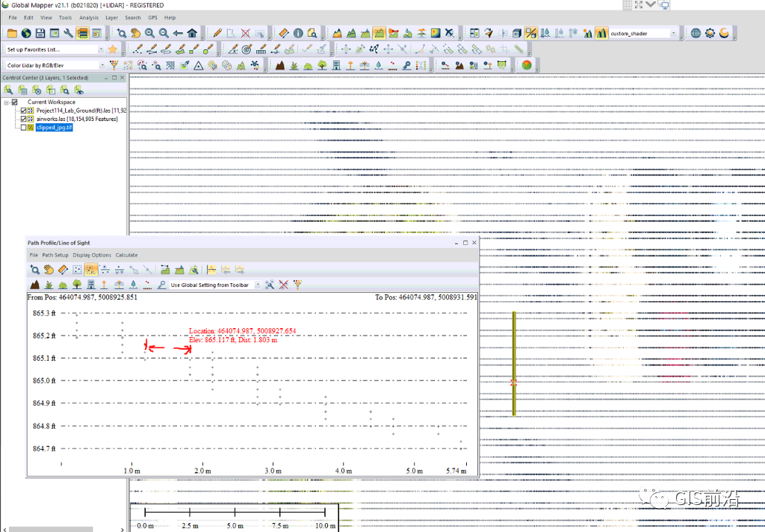Image resolution: width=765 pixels, height=532 pixels.
Task: Open the Analysis menu
Action: click(89, 18)
